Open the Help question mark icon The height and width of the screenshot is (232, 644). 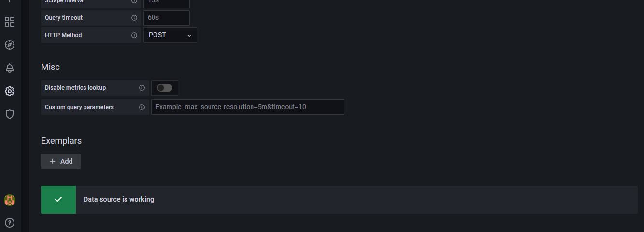(x=10, y=223)
